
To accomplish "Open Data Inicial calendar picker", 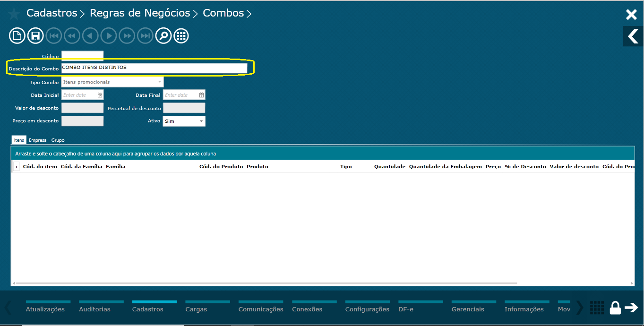I will pyautogui.click(x=100, y=95).
